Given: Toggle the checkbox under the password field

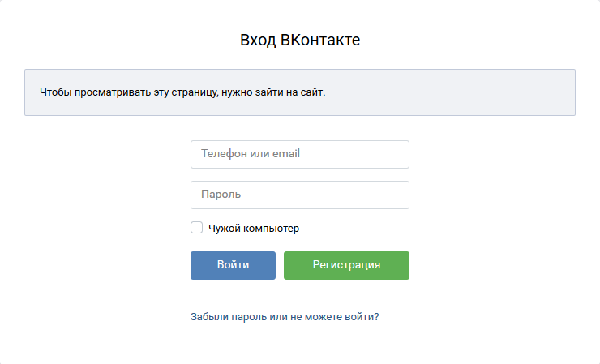Looking at the screenshot, I should click(196, 228).
